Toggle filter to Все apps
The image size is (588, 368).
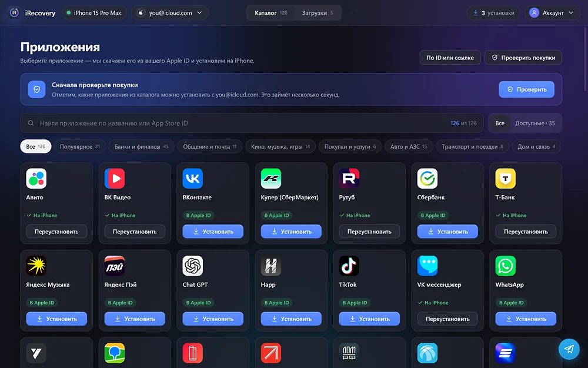pyautogui.click(x=500, y=123)
